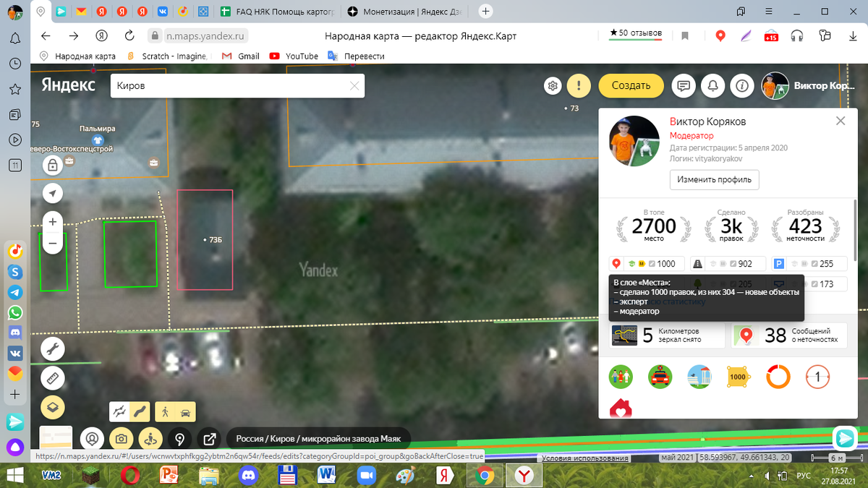The width and height of the screenshot is (868, 488).
Task: Click the red house heart badge
Action: coord(621,408)
